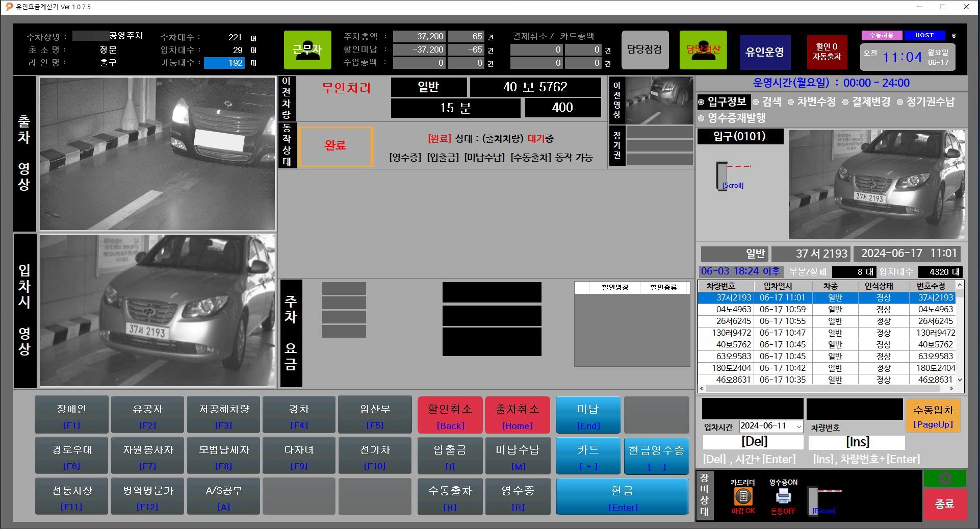This screenshot has height=529, width=980.
Task: Click the red 종료 exit button
Action: (945, 504)
